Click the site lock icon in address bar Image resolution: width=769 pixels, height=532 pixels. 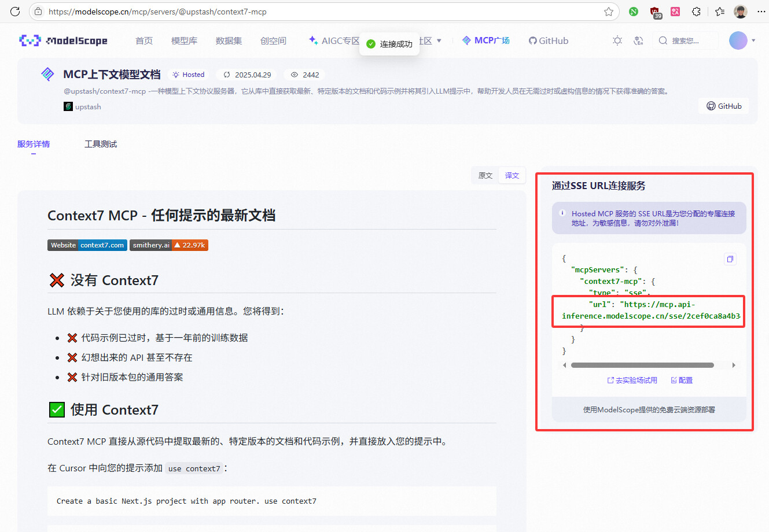[38, 12]
